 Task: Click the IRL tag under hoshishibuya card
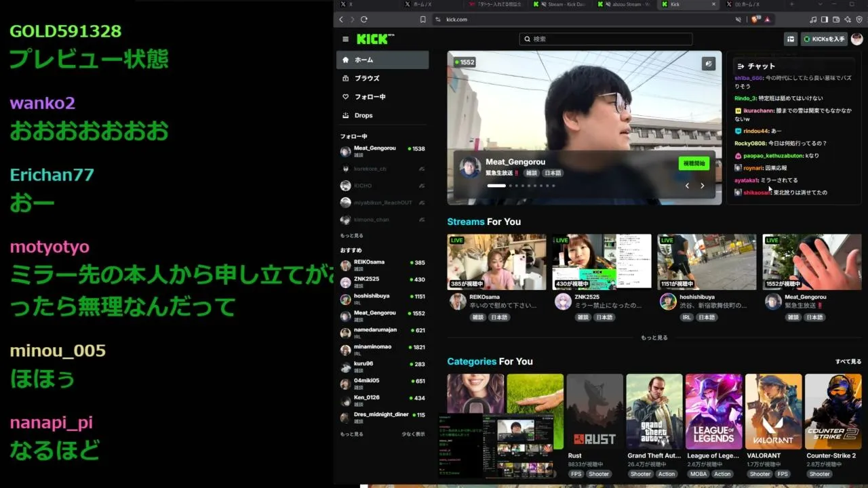coord(687,317)
